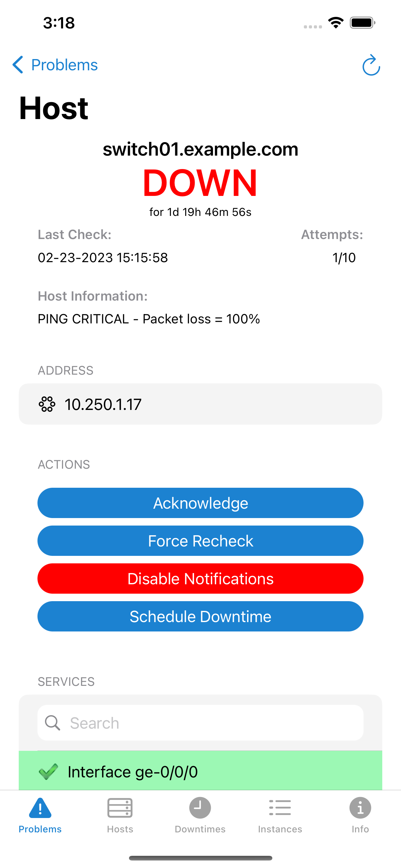Tap the refresh icon at top right
This screenshot has width=401, height=868.
[x=371, y=65]
